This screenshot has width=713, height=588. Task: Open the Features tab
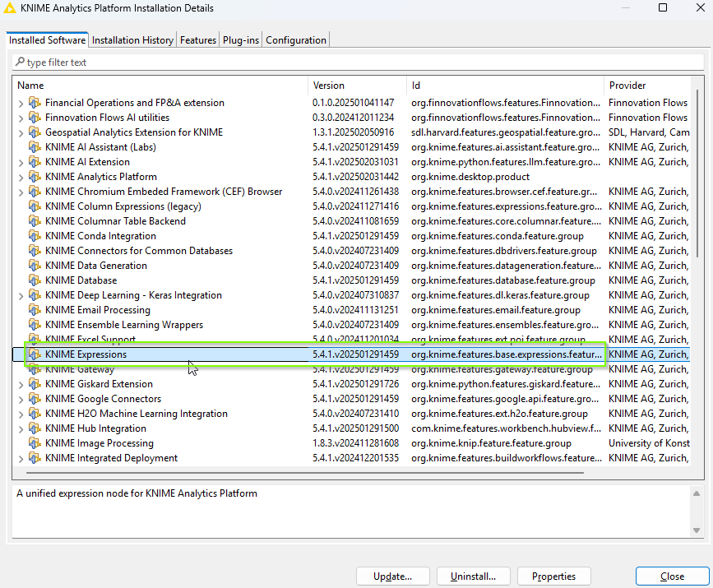(198, 40)
